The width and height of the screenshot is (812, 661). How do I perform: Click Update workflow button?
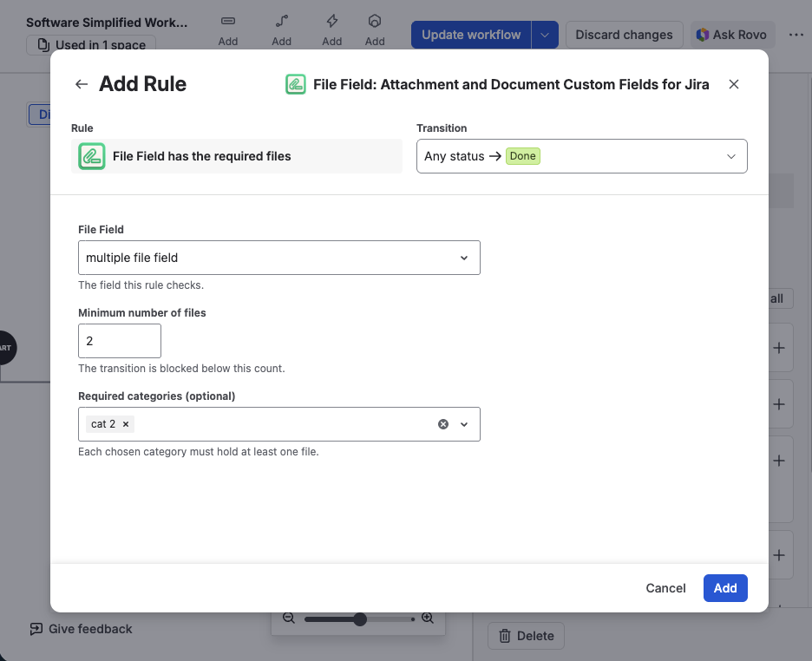pyautogui.click(x=471, y=35)
